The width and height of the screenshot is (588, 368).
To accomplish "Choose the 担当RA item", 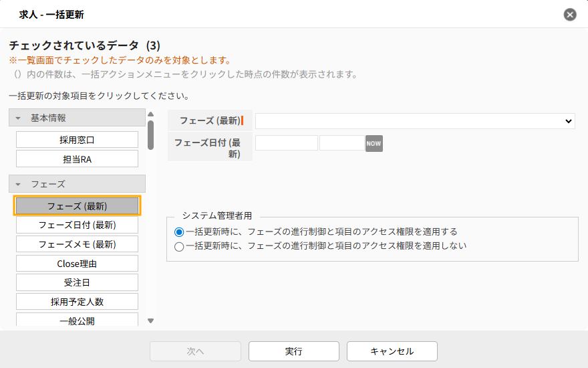I will (x=77, y=159).
